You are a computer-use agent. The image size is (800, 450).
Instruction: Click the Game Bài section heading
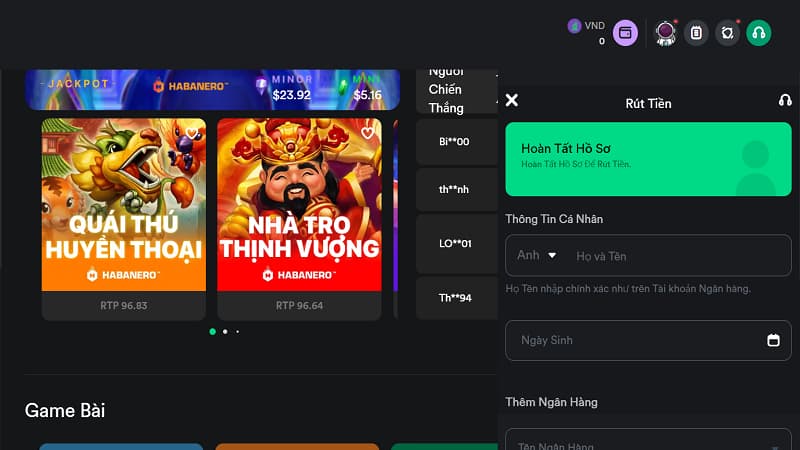click(x=65, y=411)
